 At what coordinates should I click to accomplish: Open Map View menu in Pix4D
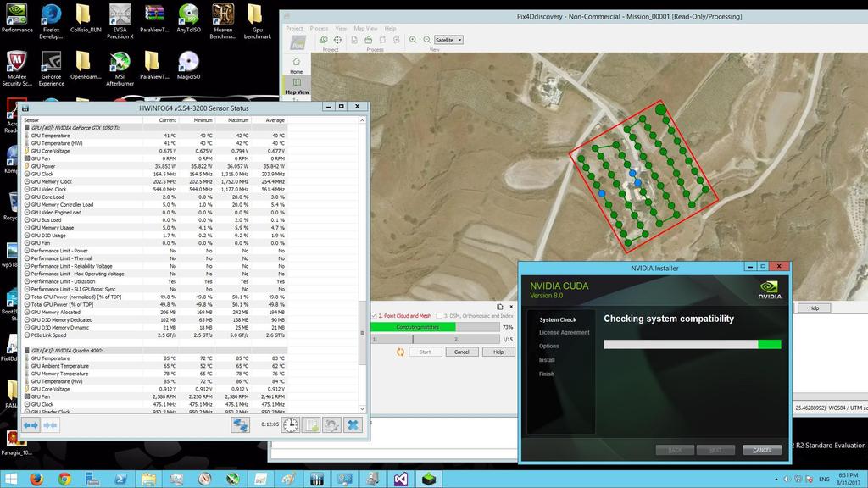[365, 28]
